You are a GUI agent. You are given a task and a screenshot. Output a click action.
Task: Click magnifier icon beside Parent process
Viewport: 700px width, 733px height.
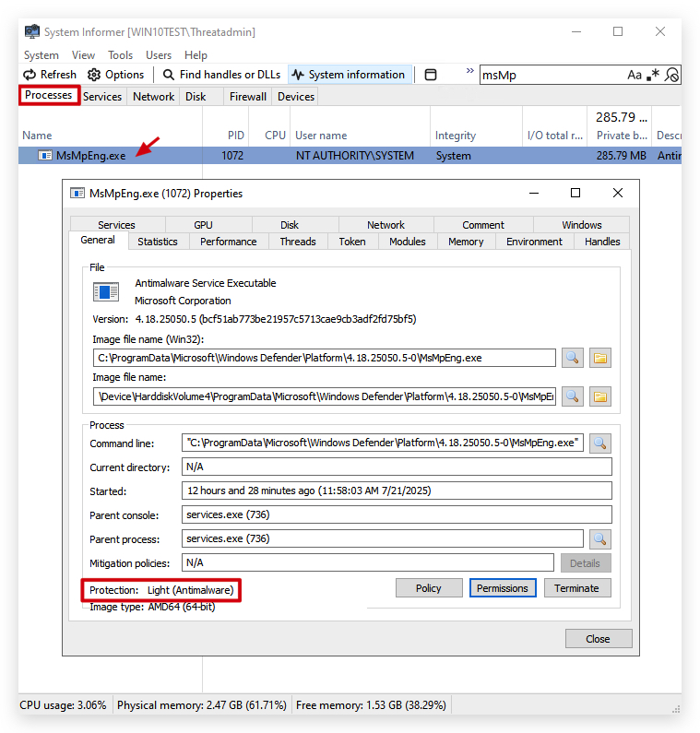tap(599, 539)
